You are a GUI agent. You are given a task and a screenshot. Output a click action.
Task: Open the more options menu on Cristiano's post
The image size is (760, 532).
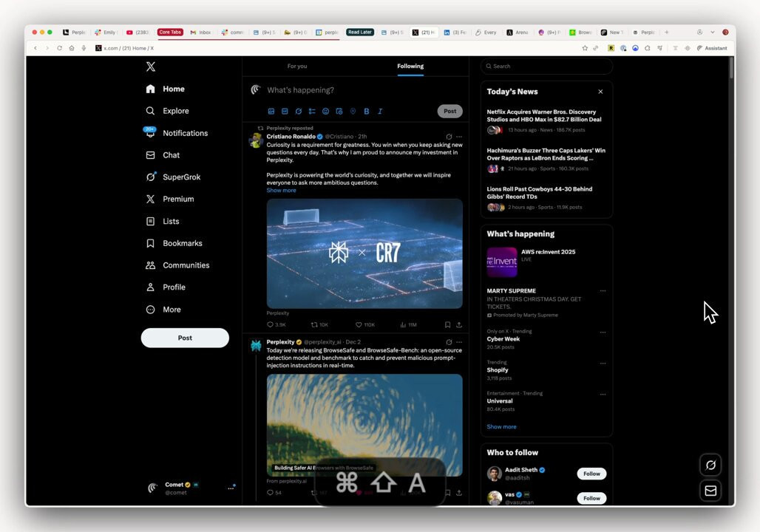(459, 137)
